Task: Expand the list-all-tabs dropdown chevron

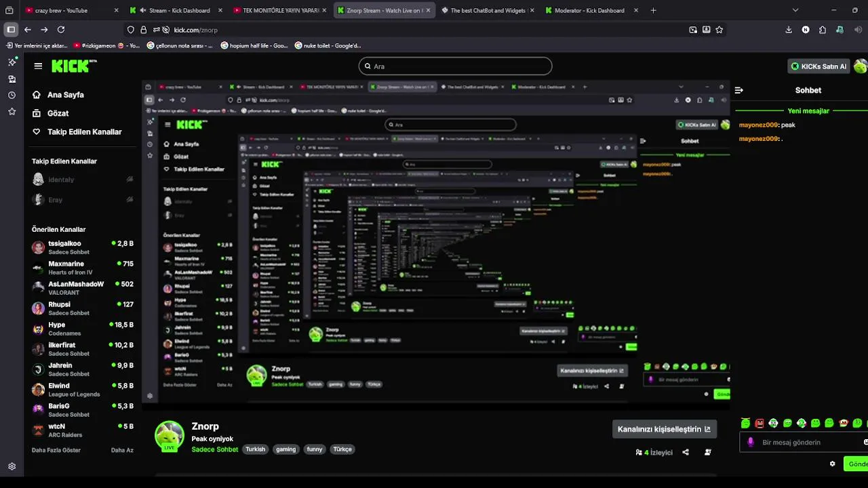Action: coord(795,10)
